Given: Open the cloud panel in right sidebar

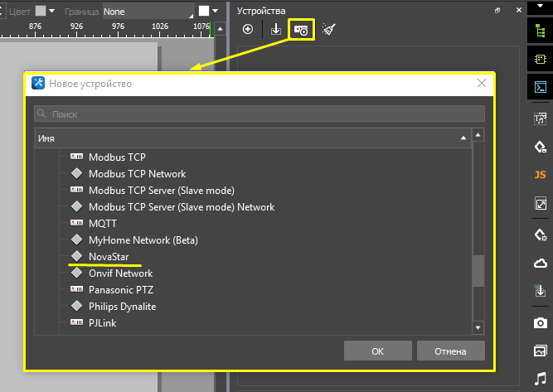Looking at the screenshot, I should [540, 263].
